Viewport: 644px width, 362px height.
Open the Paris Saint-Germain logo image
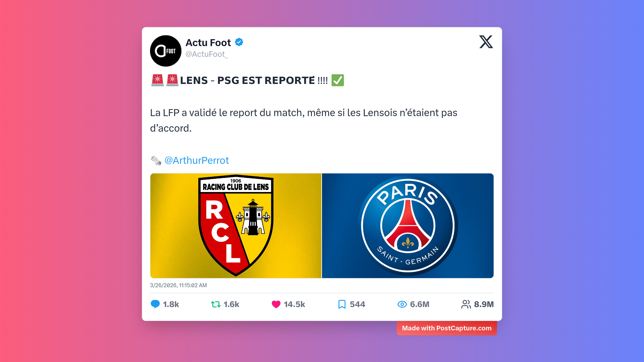click(408, 226)
